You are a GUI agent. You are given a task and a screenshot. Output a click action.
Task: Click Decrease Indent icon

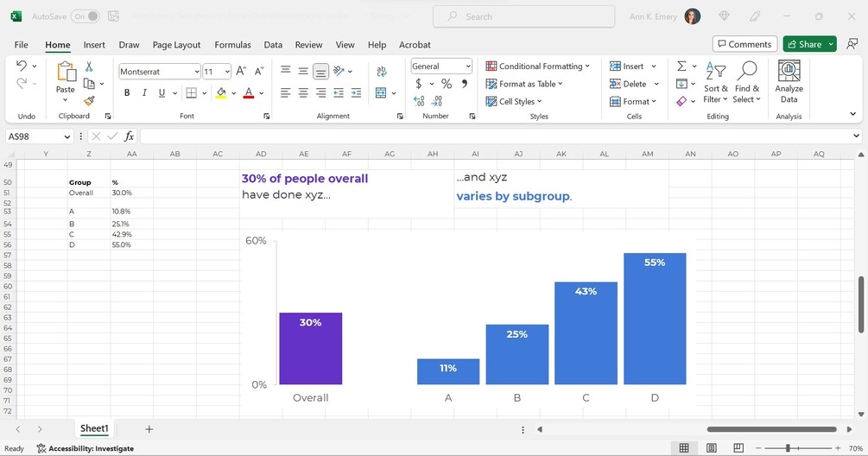pos(339,93)
